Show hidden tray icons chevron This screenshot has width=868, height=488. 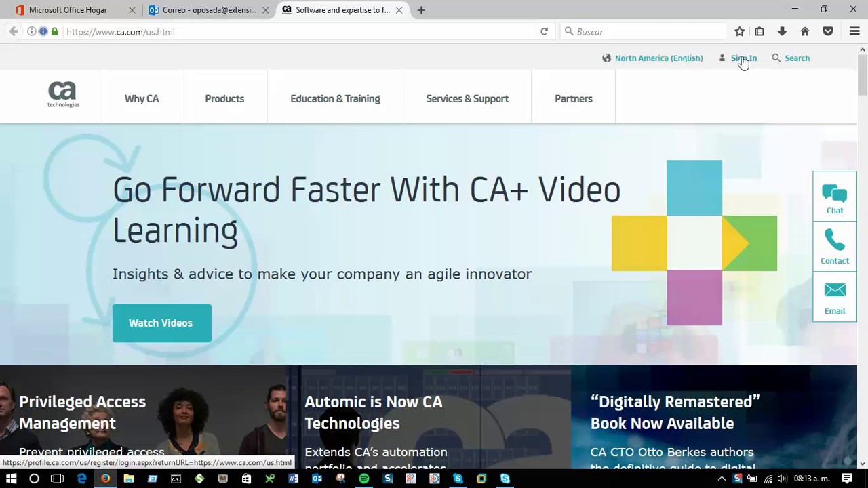point(722,479)
